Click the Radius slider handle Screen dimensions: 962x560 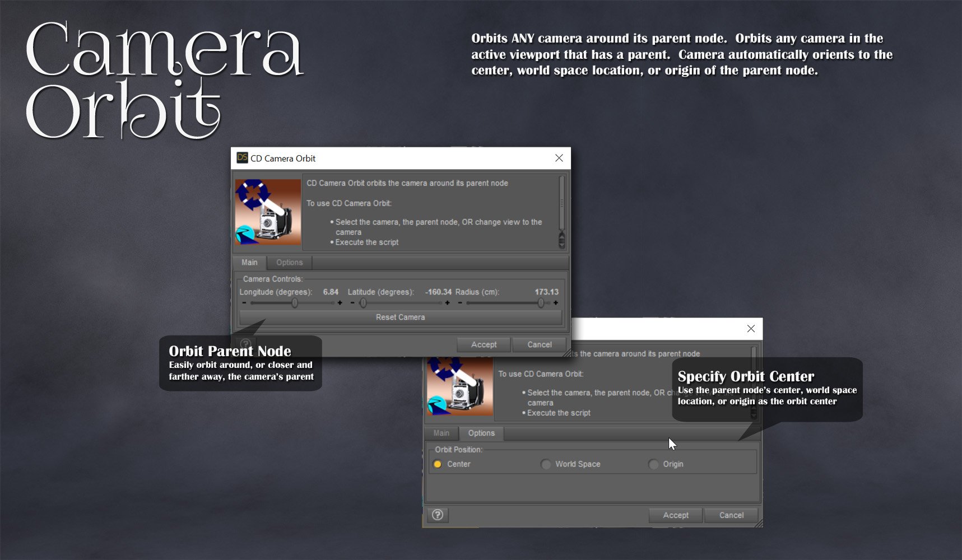click(x=541, y=302)
